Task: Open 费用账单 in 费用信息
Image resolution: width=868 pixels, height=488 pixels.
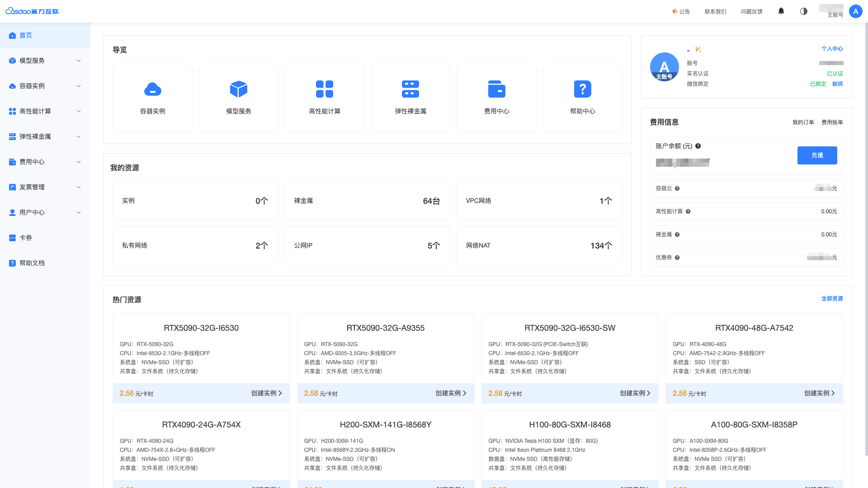Action: click(x=832, y=122)
